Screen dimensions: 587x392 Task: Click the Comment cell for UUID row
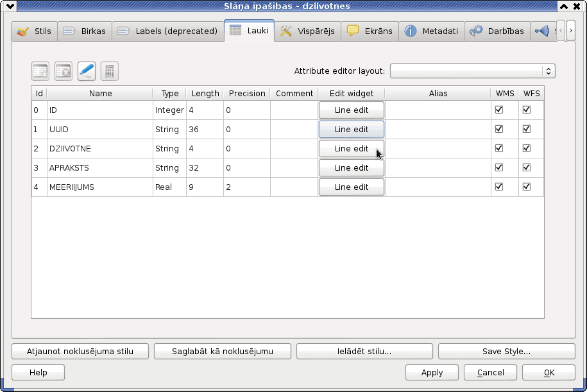click(294, 129)
